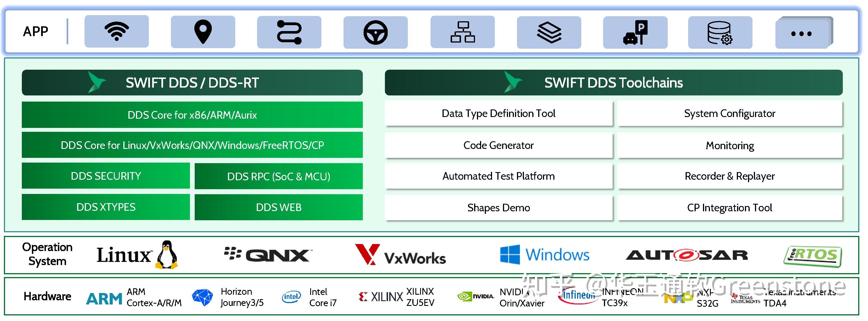The width and height of the screenshot is (868, 321).
Task: Click the Data Type Definition Tool box
Action: (498, 114)
